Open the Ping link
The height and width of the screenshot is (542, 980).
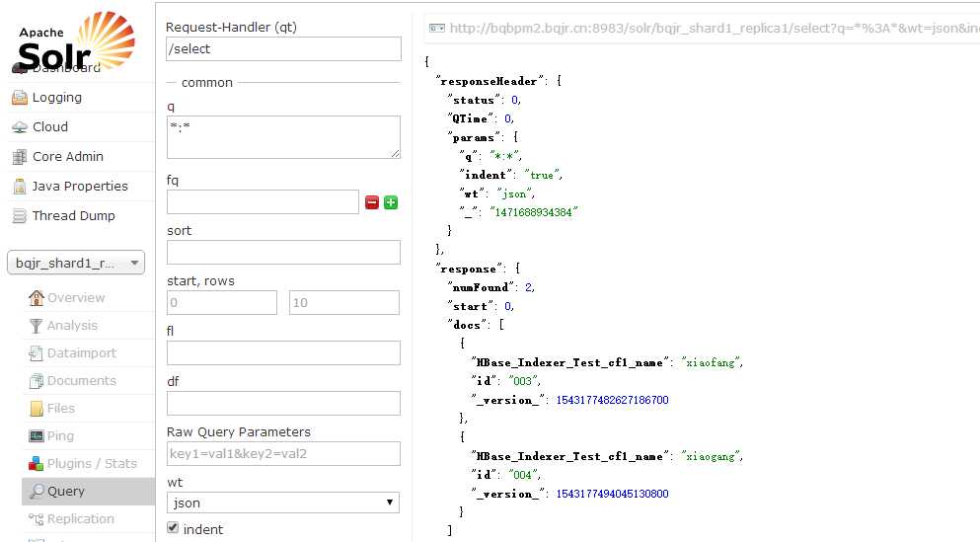tap(60, 435)
